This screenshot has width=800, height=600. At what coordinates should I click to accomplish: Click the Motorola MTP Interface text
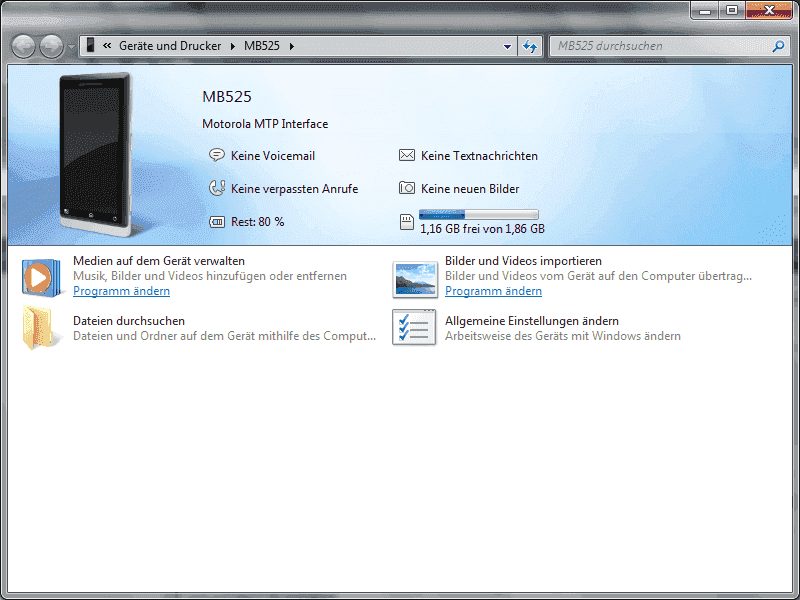pos(265,124)
